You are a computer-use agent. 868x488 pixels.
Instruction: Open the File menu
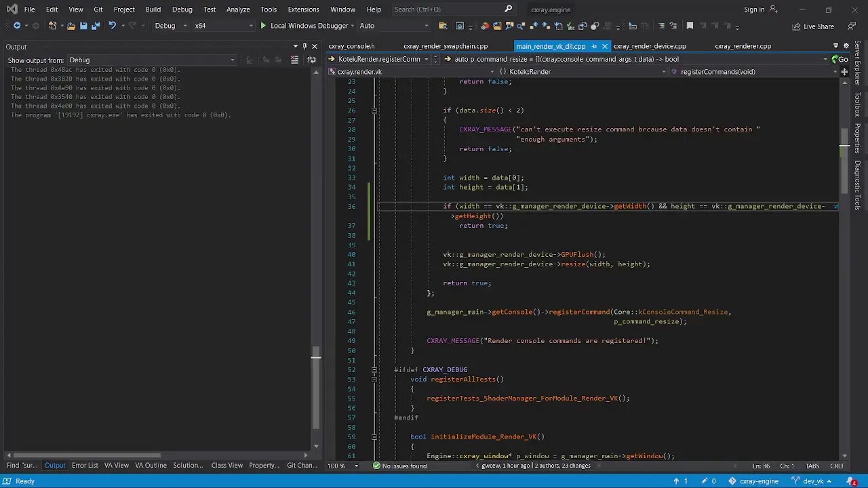tap(29, 9)
